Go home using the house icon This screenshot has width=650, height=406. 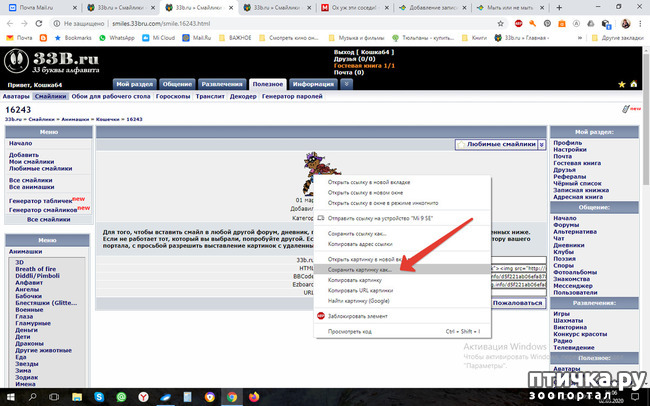pyautogui.click(x=634, y=84)
